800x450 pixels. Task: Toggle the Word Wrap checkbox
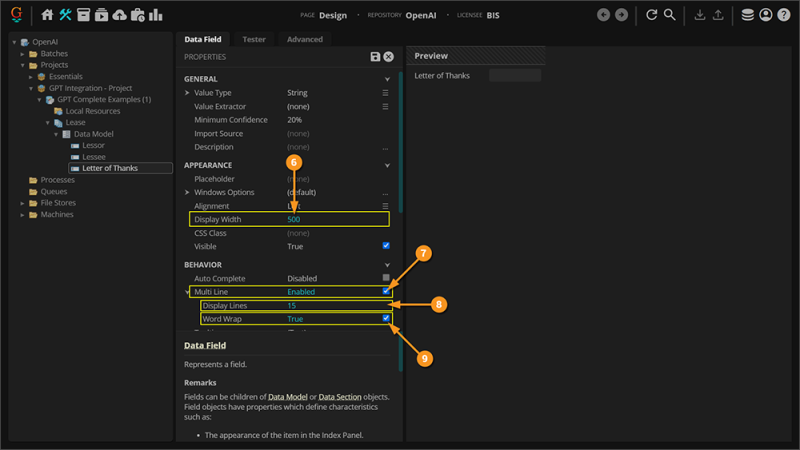pyautogui.click(x=386, y=319)
